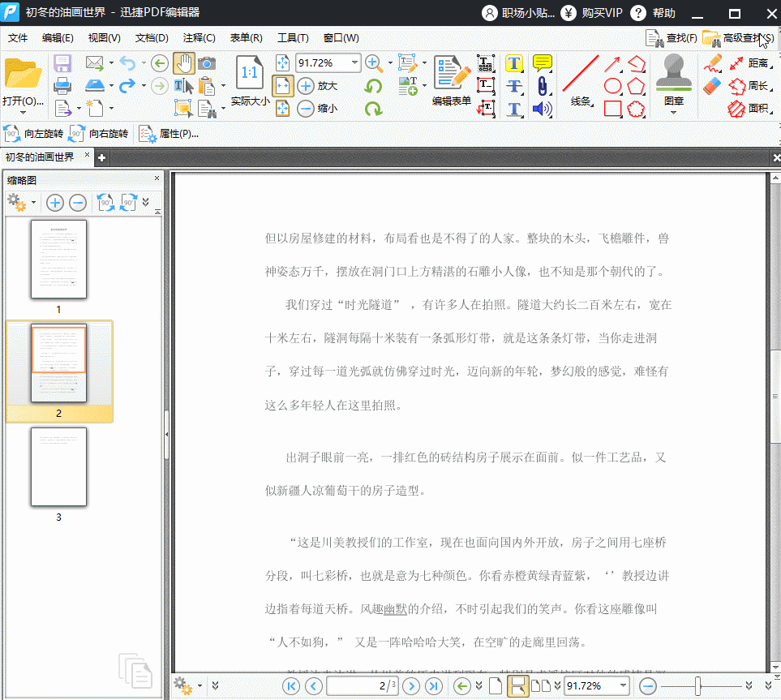Screen dimensions: 781x700
Task: Add a sticky note comment
Action: 542,63
